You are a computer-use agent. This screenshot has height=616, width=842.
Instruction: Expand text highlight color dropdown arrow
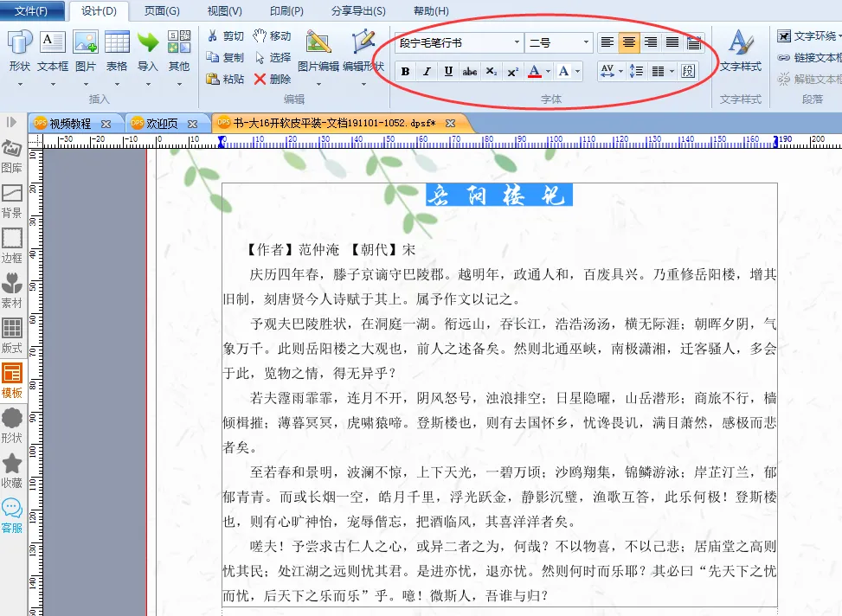click(577, 71)
